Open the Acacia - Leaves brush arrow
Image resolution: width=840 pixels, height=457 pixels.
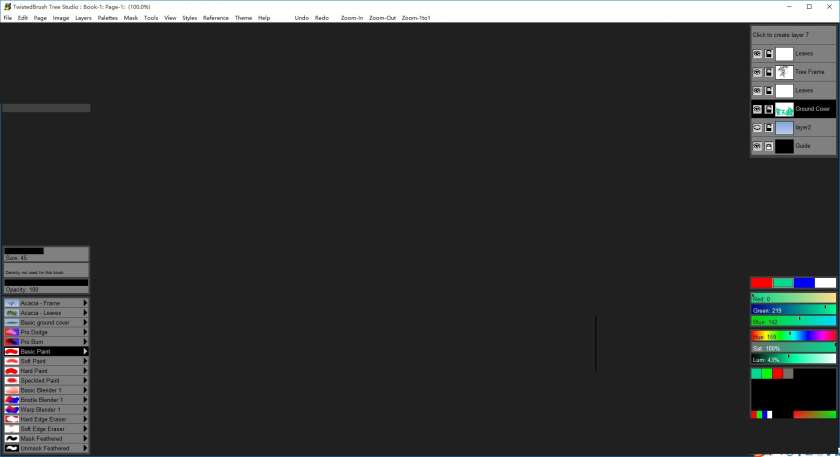click(85, 313)
